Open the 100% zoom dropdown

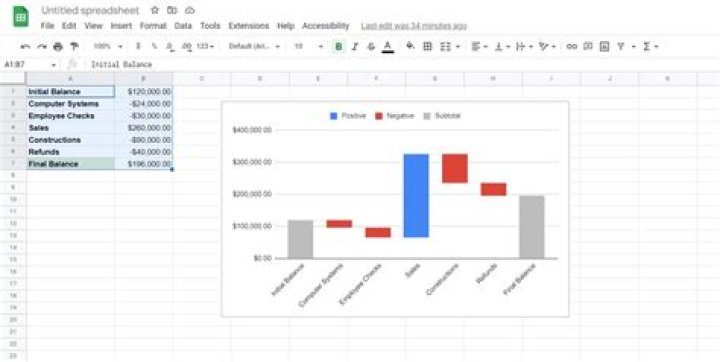[108, 46]
